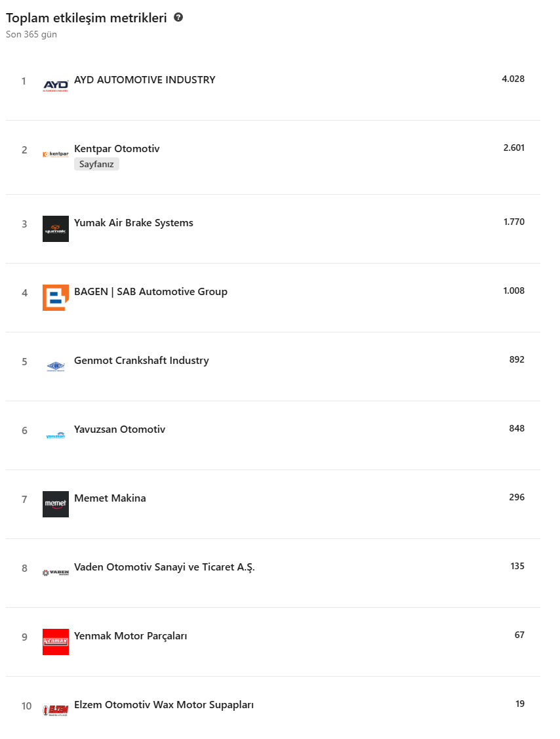Viewport: 560px width, 739px height.
Task: Click the Yumak Air Brake Systems logo
Action: click(x=56, y=229)
